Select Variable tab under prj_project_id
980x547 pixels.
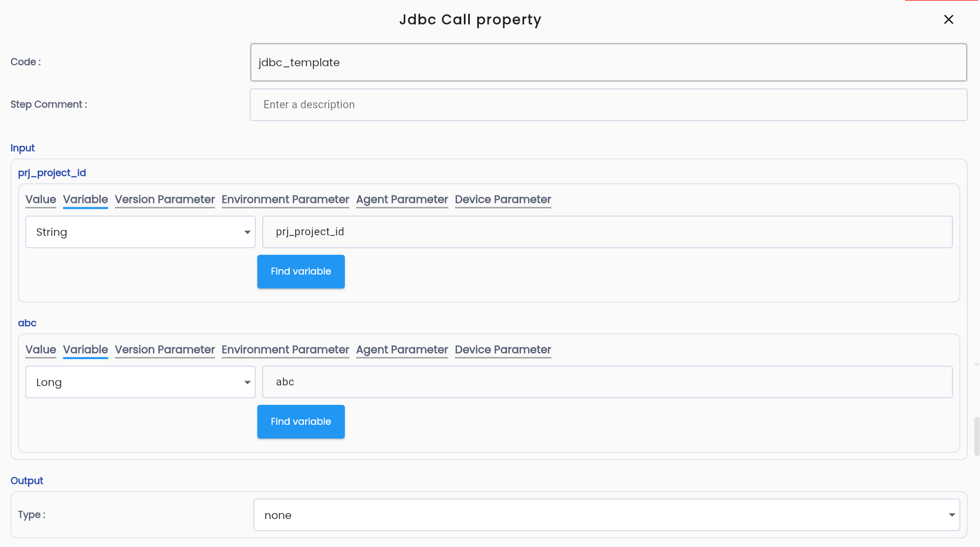86,200
